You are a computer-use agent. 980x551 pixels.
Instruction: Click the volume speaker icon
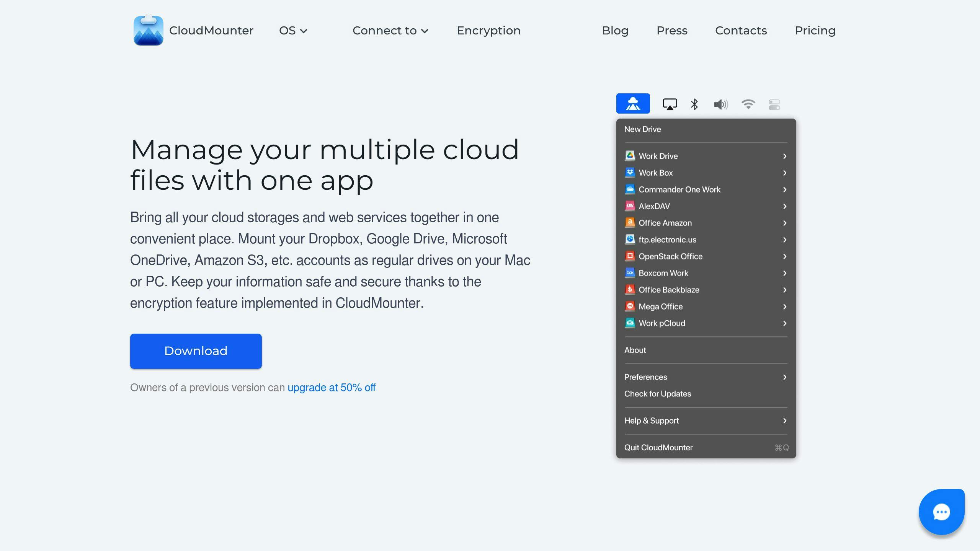[720, 104]
